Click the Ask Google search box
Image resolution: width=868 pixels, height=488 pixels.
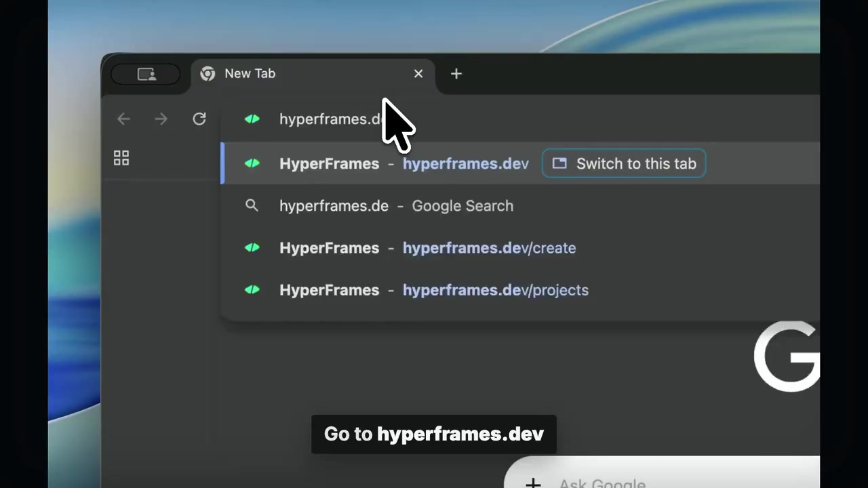[663, 472]
